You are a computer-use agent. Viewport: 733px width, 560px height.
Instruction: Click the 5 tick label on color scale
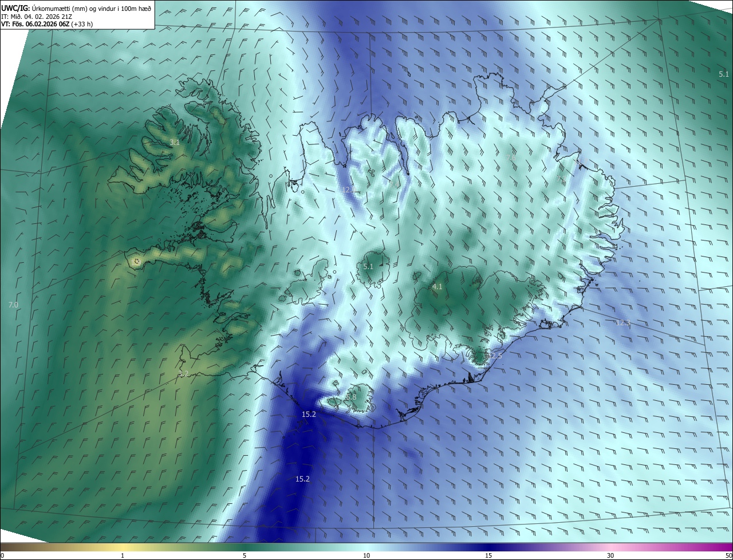(245, 556)
